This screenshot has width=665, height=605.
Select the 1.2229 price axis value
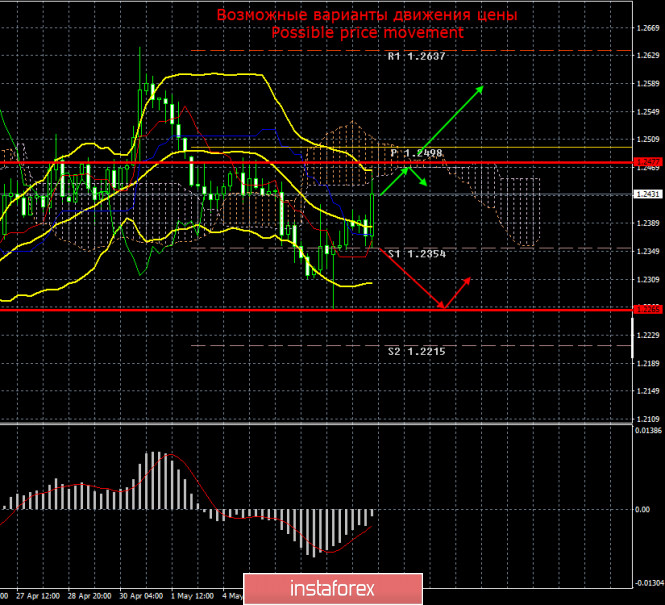(649, 335)
